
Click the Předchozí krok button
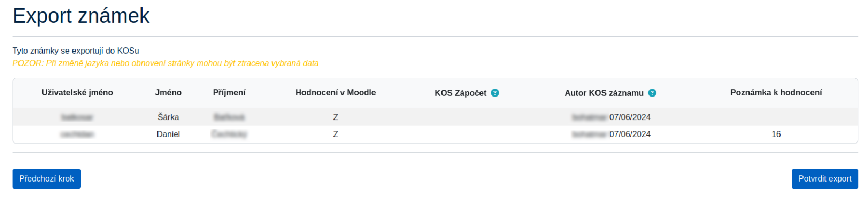pyautogui.click(x=47, y=179)
